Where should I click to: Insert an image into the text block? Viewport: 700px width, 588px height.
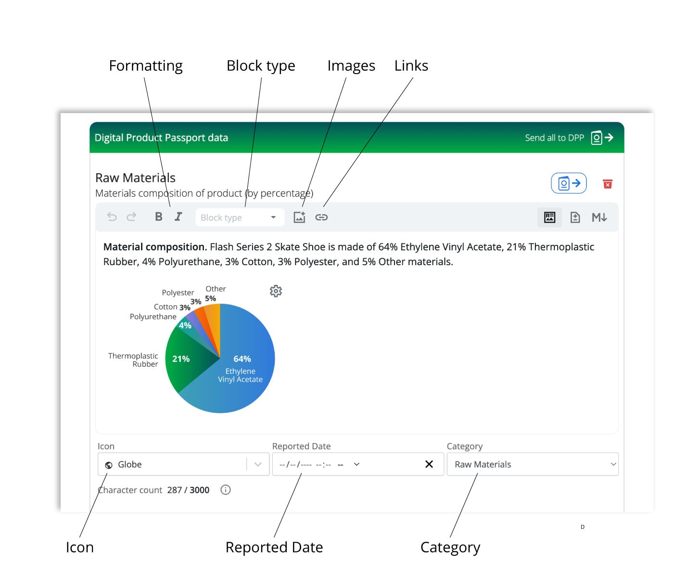300,217
